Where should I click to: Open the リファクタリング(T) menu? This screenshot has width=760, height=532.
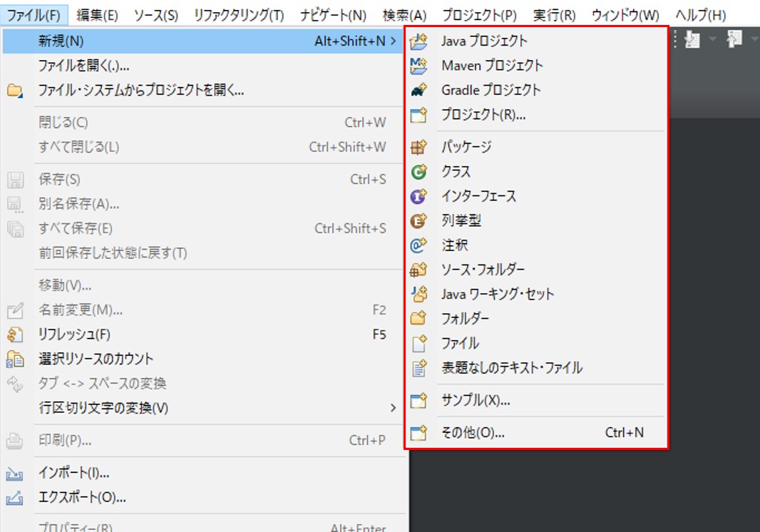pos(239,16)
